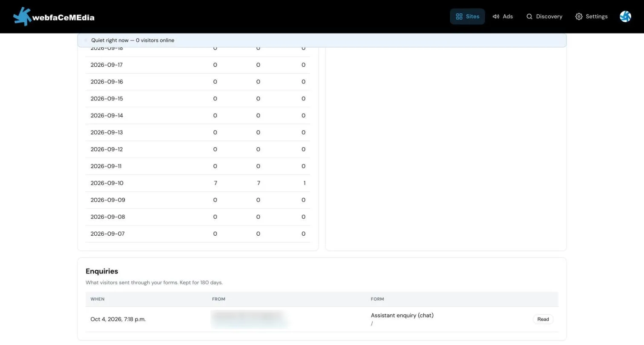Select the 2026-09-15 date row
Screen dimensions: 644x345
(x=198, y=99)
